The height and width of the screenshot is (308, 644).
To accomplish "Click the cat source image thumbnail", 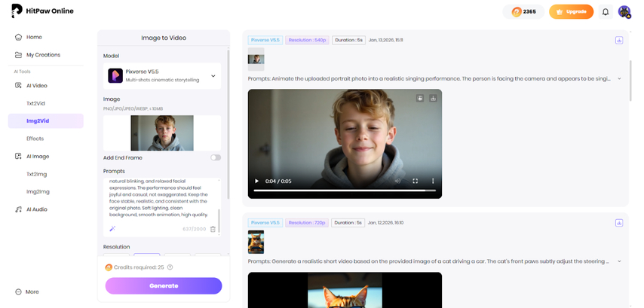I will click(256, 242).
